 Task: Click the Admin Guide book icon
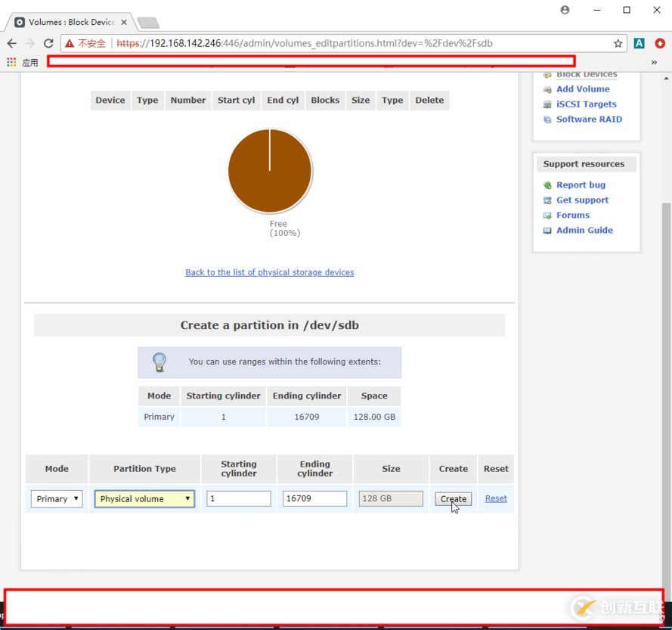pos(547,231)
